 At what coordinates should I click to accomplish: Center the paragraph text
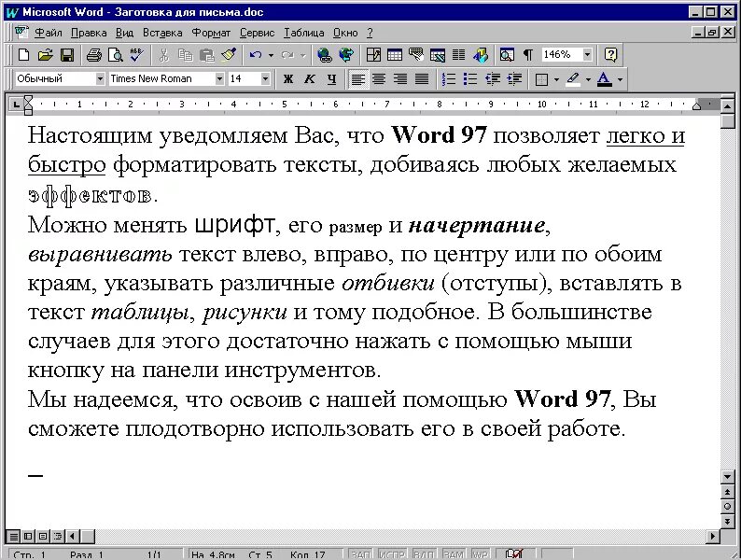coord(379,79)
